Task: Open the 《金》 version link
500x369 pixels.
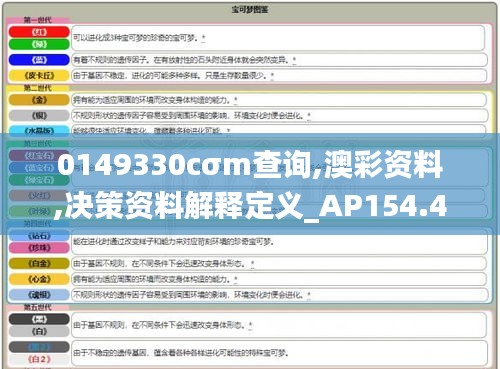Action: (x=39, y=100)
